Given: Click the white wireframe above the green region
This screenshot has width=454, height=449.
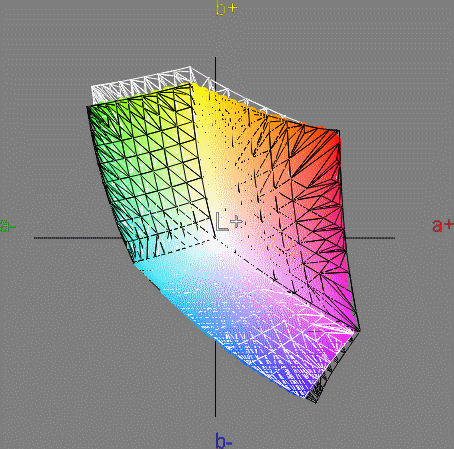Looking at the screenshot, I should (x=140, y=83).
